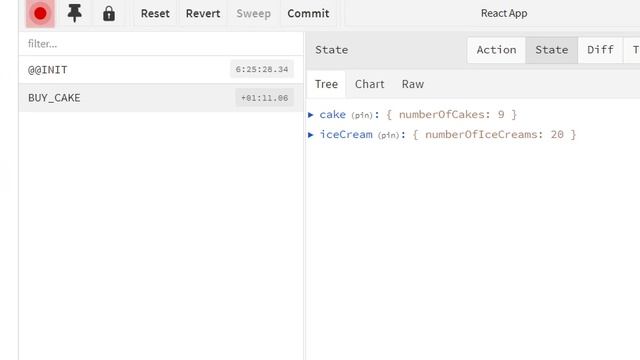The image size is (640, 360).
Task: Click the Reset button
Action: point(155,13)
